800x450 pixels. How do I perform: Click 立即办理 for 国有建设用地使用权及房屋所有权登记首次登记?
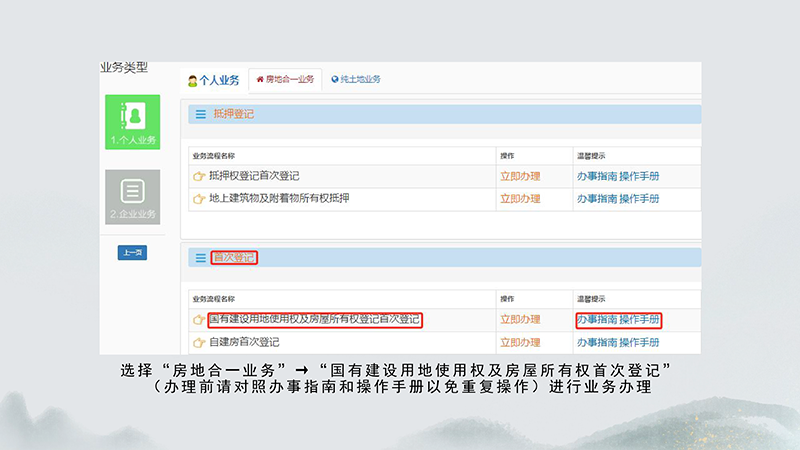pos(520,320)
